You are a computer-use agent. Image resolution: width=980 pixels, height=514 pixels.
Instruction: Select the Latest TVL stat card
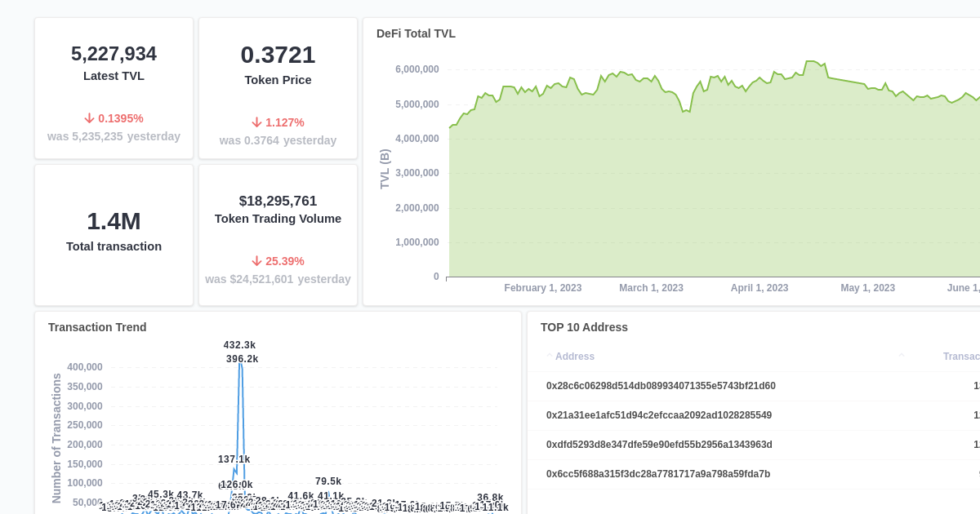point(114,87)
